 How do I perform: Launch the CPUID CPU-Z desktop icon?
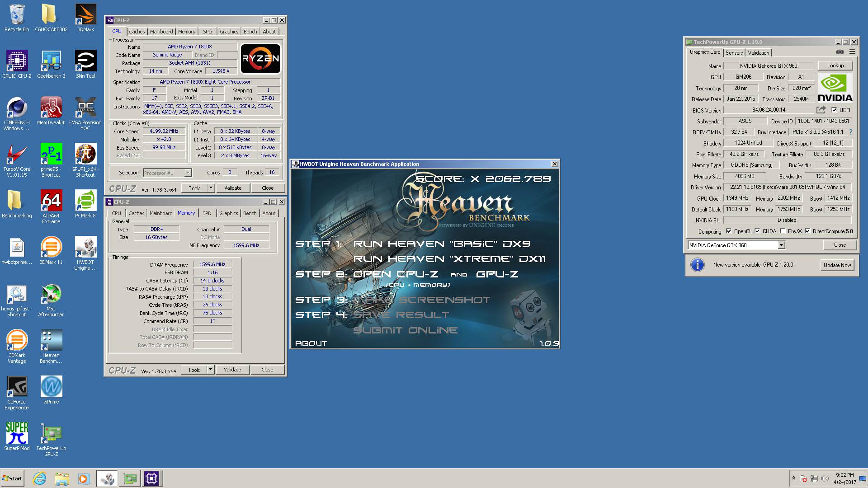click(x=17, y=65)
